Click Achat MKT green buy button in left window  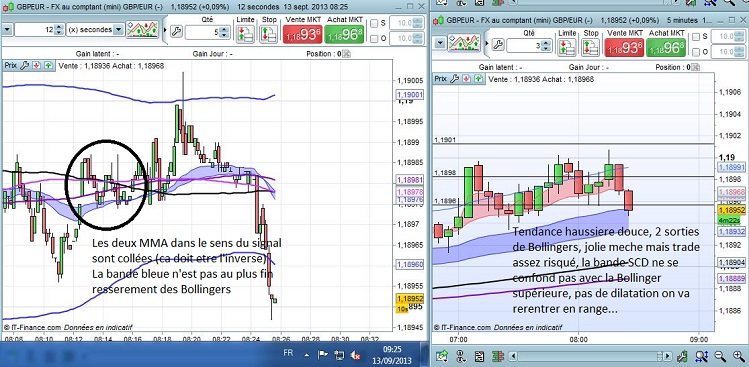point(344,34)
